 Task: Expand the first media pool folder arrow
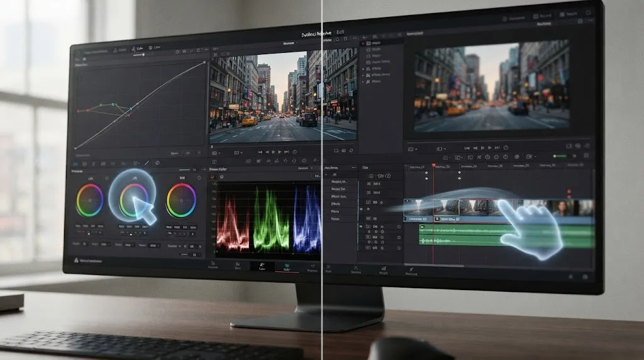point(363,43)
